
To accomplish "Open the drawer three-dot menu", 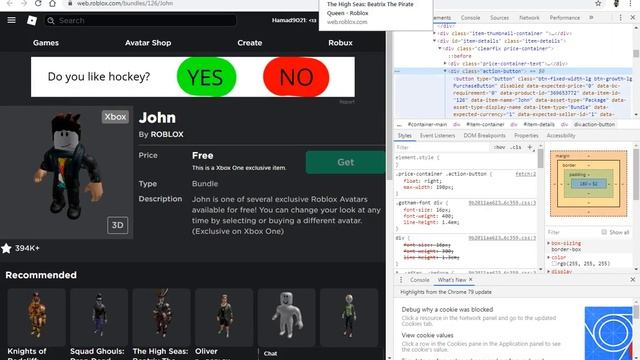I will (x=401, y=280).
